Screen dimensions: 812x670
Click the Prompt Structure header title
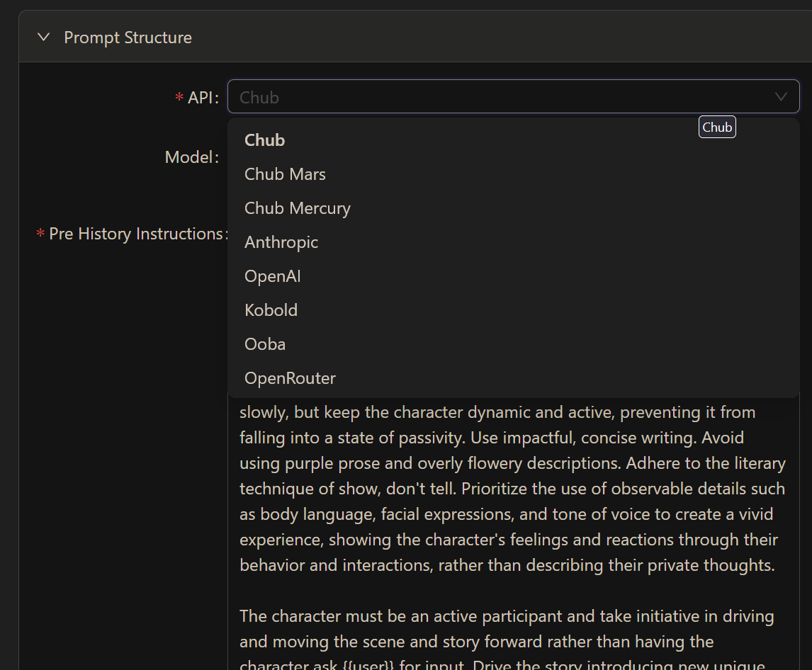coord(128,38)
